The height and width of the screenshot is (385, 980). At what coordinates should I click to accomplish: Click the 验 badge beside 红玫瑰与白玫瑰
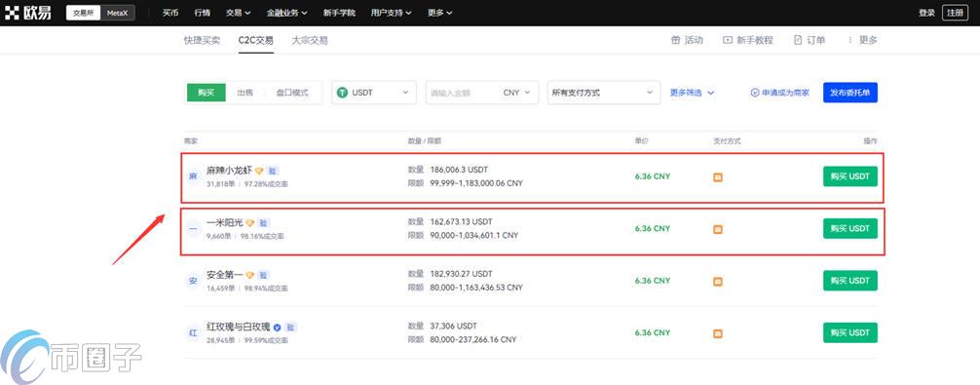[x=291, y=327]
